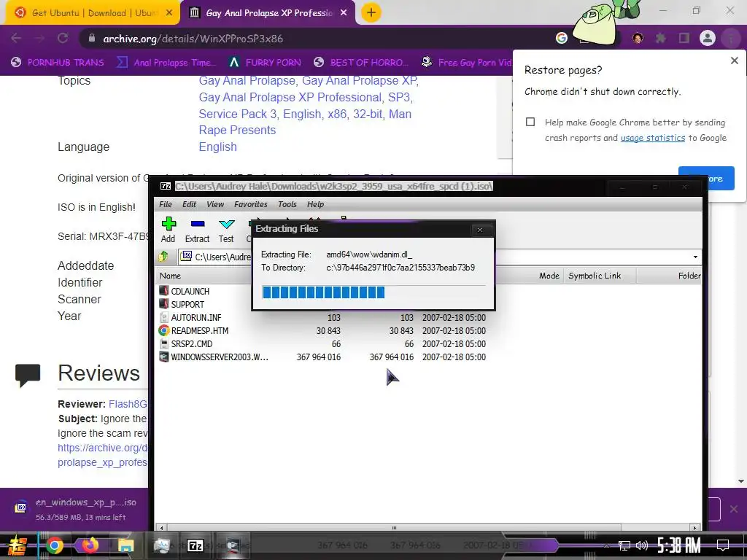Screen dimensions: 747x560
Task: Switch to the Get Ubuntu browser tab
Action: point(93,13)
